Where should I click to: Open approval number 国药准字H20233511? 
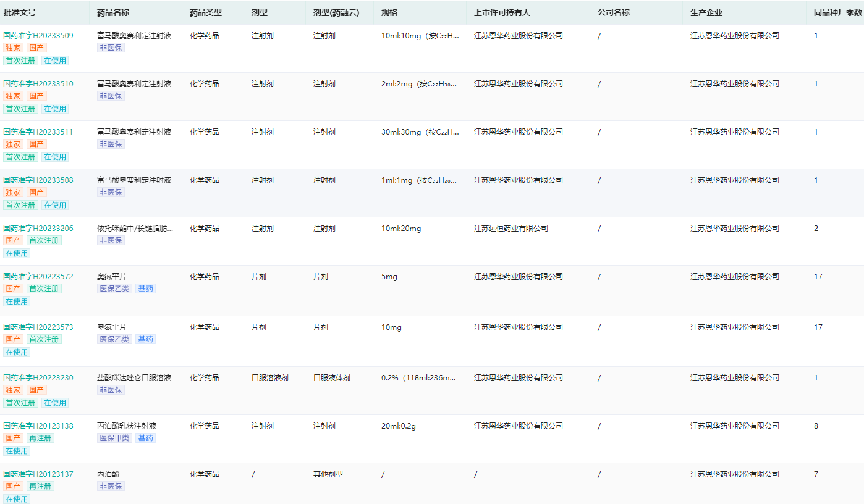point(38,132)
